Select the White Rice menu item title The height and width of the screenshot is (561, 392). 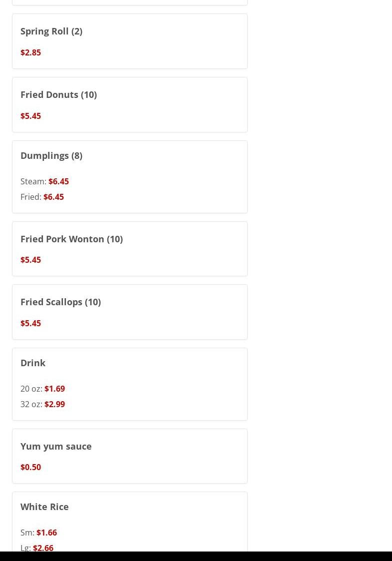pos(44,507)
